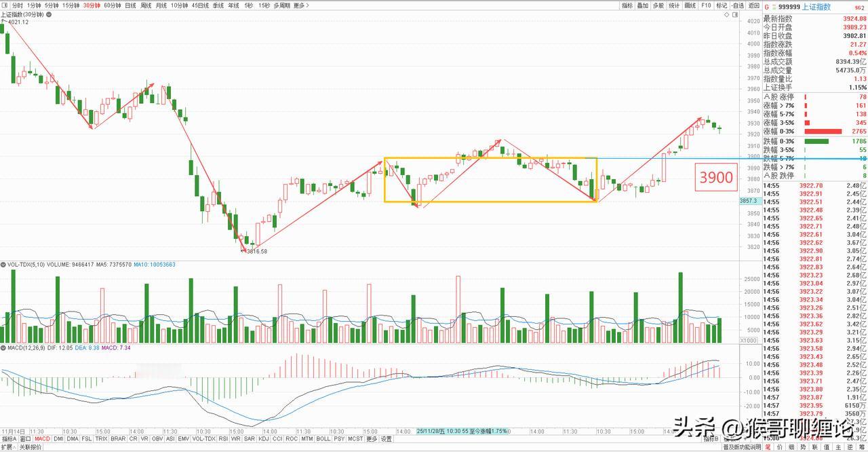This screenshot has width=868, height=452.
Task: Switch to 月线 monthly chart
Action: click(x=161, y=5)
